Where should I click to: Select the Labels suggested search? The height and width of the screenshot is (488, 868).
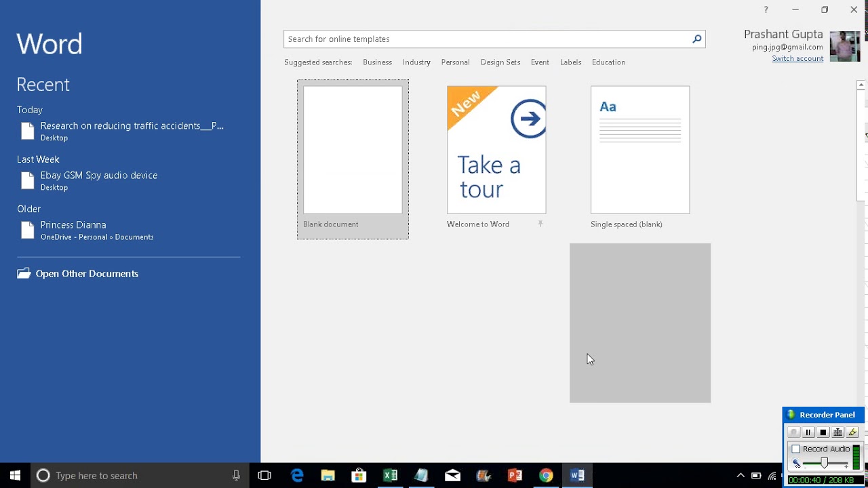pos(570,62)
